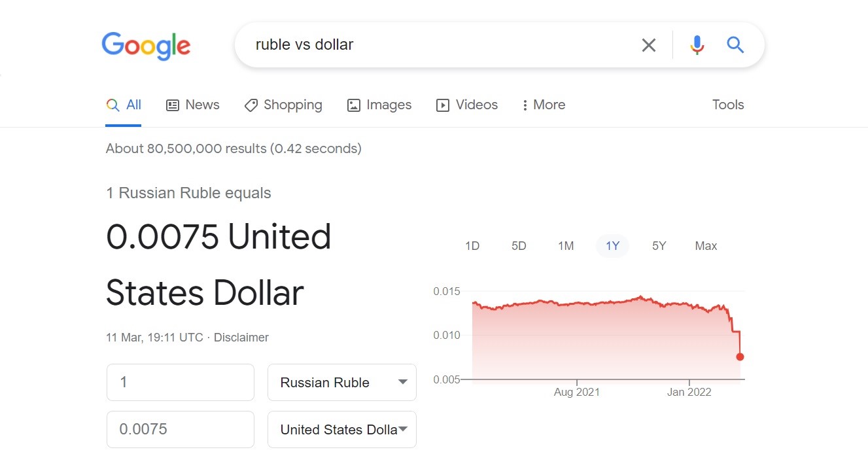
Task: Open the Russian Ruble currency dropdown
Action: coord(342,383)
